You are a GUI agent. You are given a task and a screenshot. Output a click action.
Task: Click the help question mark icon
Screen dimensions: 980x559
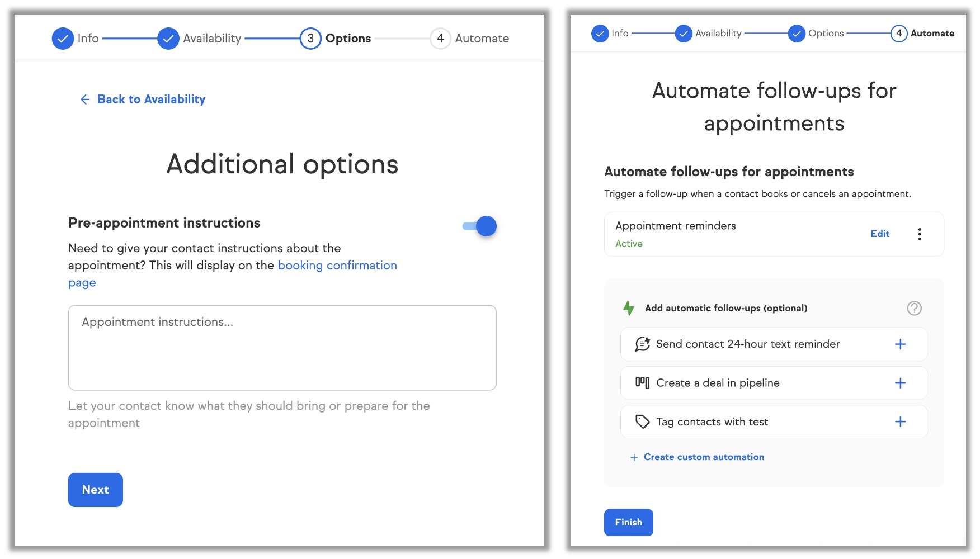(914, 308)
